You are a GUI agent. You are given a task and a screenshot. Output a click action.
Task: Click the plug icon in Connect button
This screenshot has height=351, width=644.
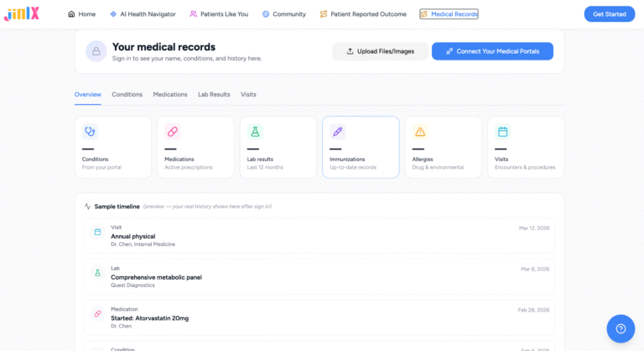tap(449, 51)
